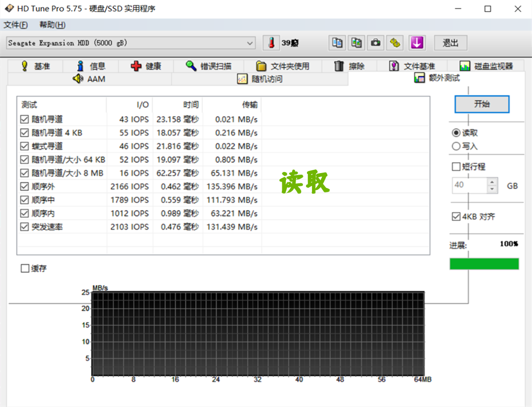Image resolution: width=532 pixels, height=407 pixels.
Task: Click the copy screenshot icon in toolbar
Action: click(356, 43)
